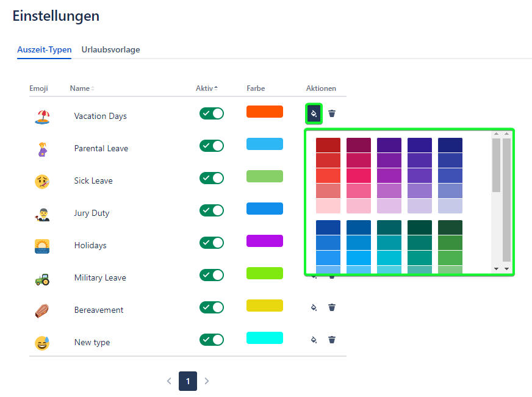The image size is (532, 397).
Task: Open color picker for Bereavement row
Action: [x=314, y=307]
